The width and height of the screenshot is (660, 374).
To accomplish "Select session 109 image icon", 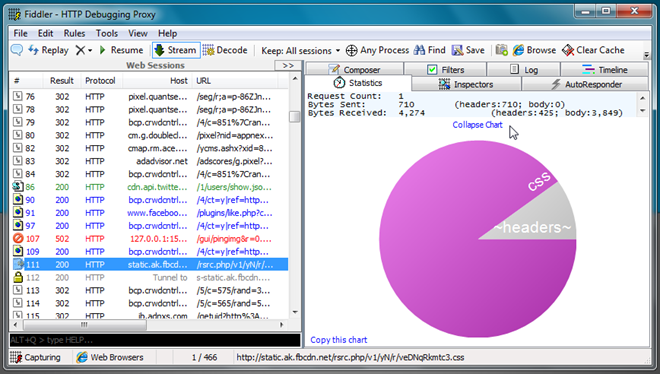I will pos(18,252).
